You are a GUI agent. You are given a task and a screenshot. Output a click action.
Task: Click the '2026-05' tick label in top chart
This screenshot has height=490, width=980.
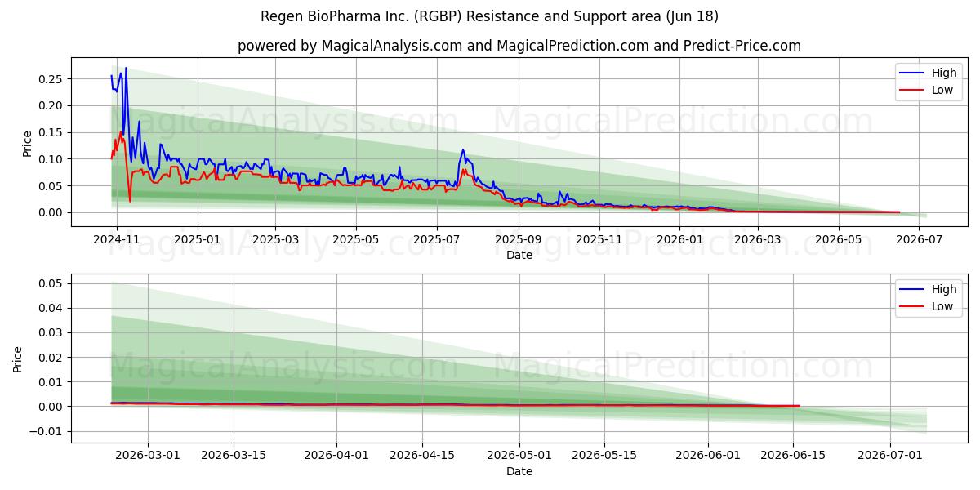pos(839,239)
